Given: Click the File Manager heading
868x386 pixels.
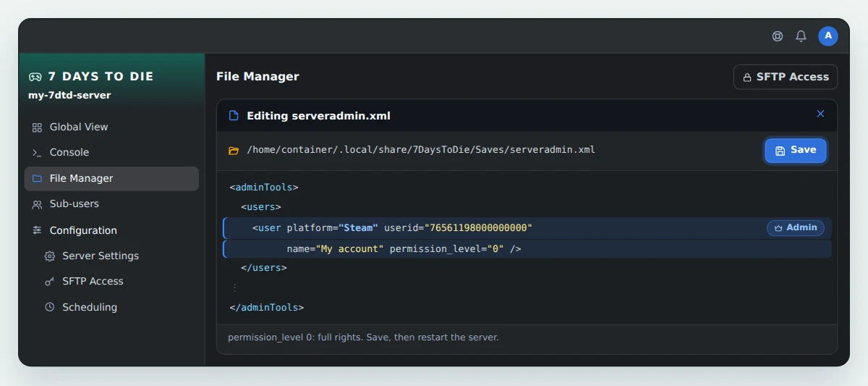Looking at the screenshot, I should (258, 77).
